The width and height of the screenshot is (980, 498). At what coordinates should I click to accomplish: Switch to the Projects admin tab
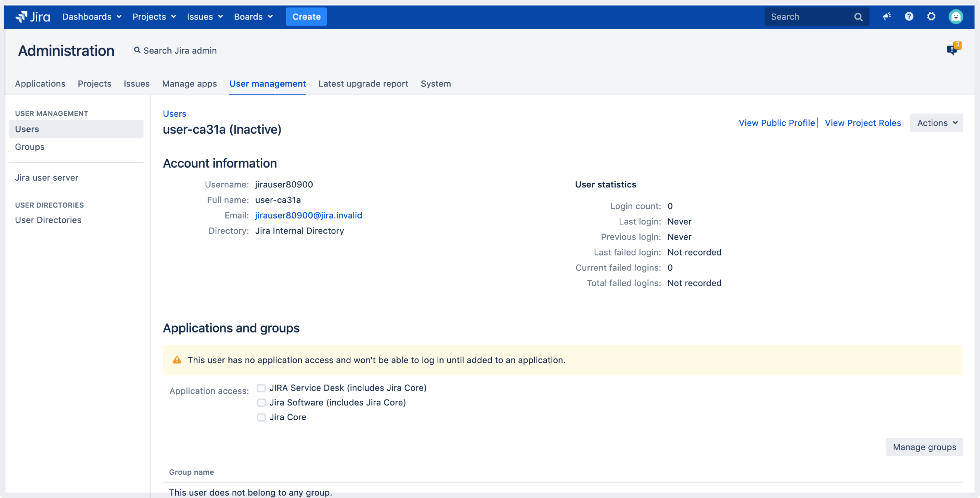click(x=94, y=84)
